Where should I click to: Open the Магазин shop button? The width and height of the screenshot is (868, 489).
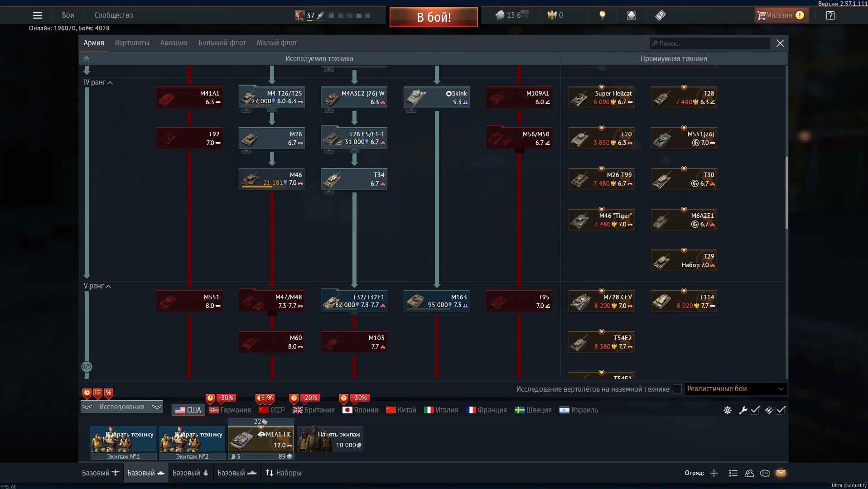pyautogui.click(x=781, y=15)
